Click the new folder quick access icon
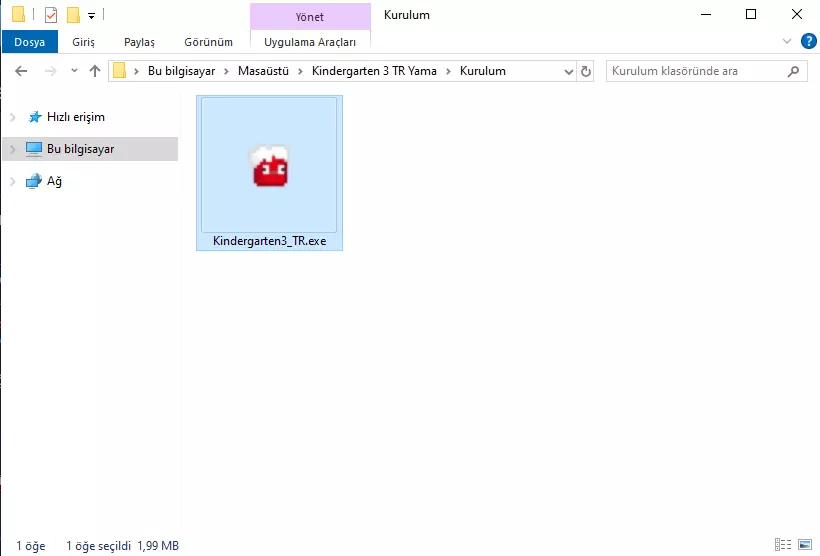This screenshot has width=820, height=556. click(73, 15)
